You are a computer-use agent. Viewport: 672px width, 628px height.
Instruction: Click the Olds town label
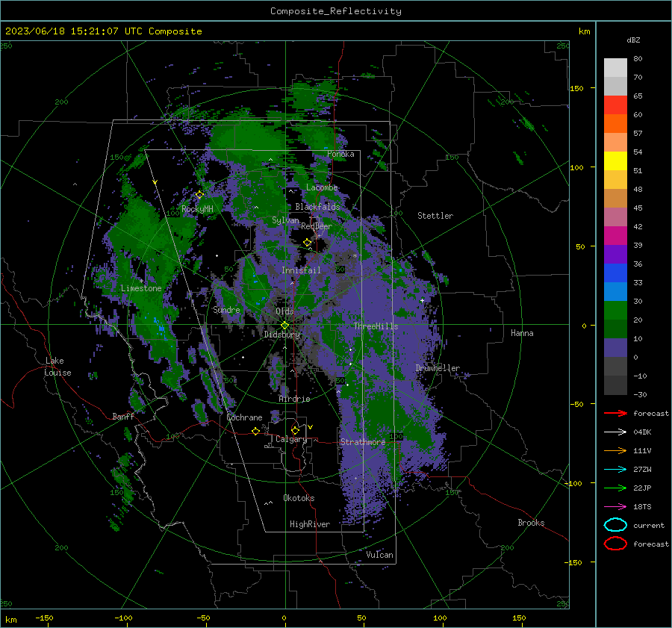tap(284, 311)
